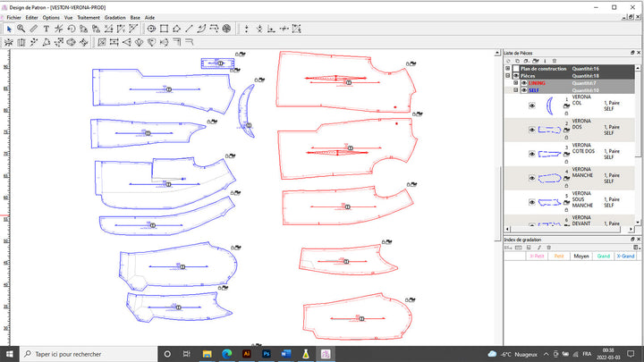Image resolution: width=644 pixels, height=362 pixels.
Task: Click pencil edit icon in Index de gradation
Action: (x=538, y=248)
